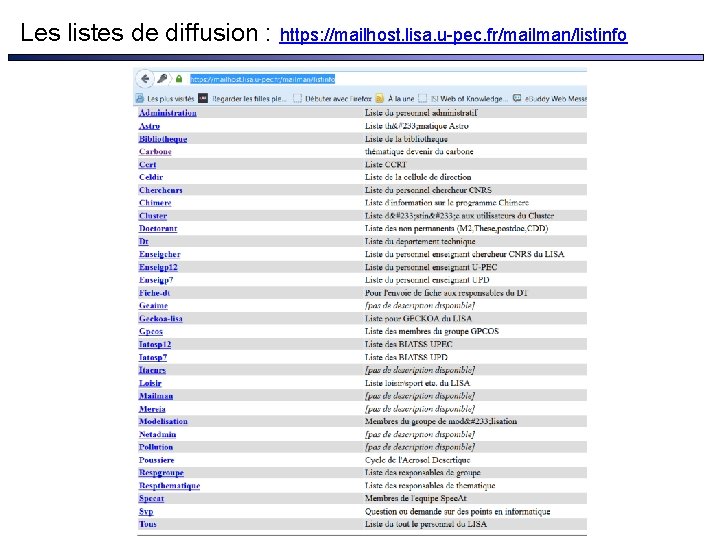720x540 pixels.
Task: Click description 'Cycle de l'Aerosol Desertique'
Action: coord(417,460)
